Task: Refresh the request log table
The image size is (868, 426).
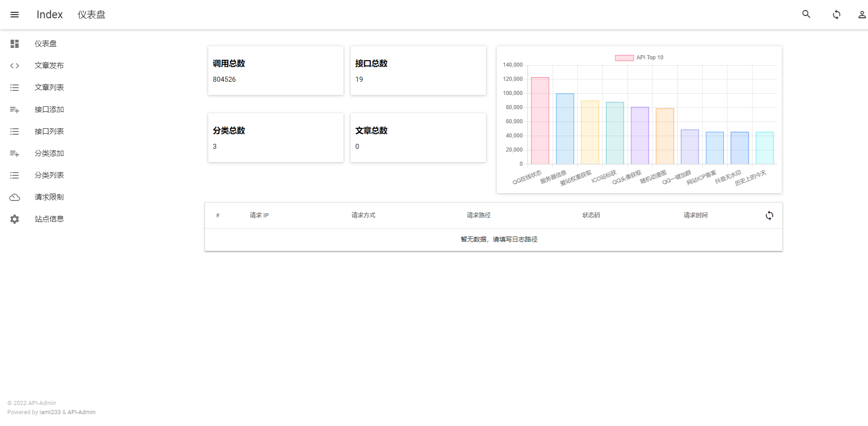Action: (x=769, y=215)
